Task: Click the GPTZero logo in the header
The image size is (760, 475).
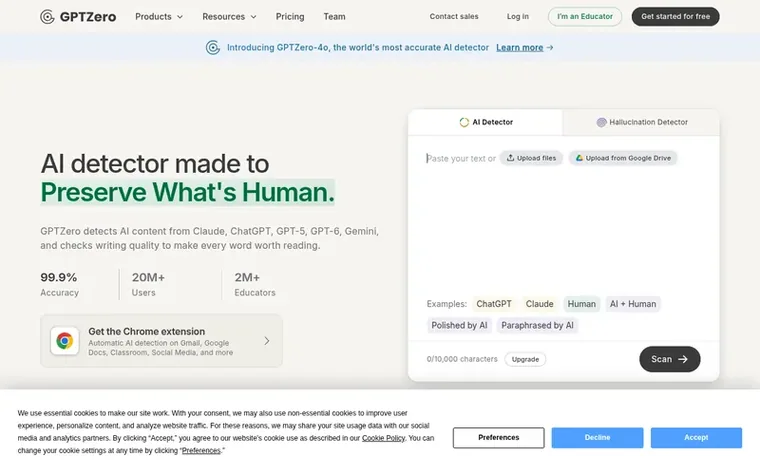Action: coord(78,16)
